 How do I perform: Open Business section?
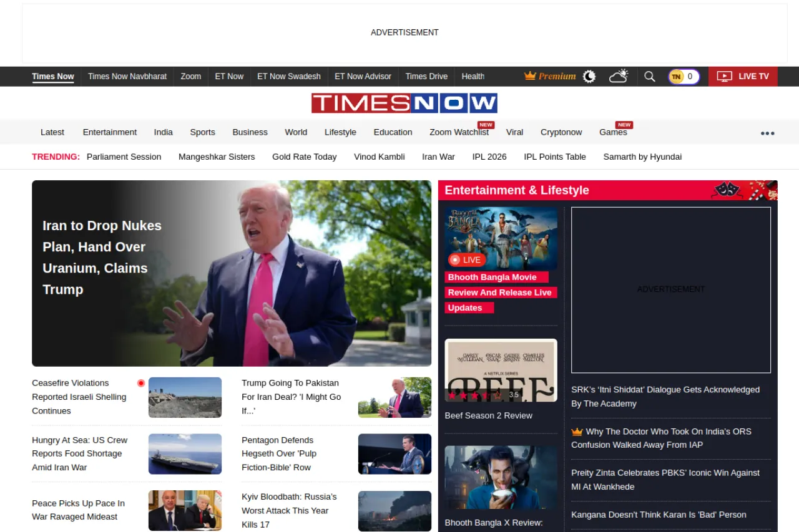point(250,132)
